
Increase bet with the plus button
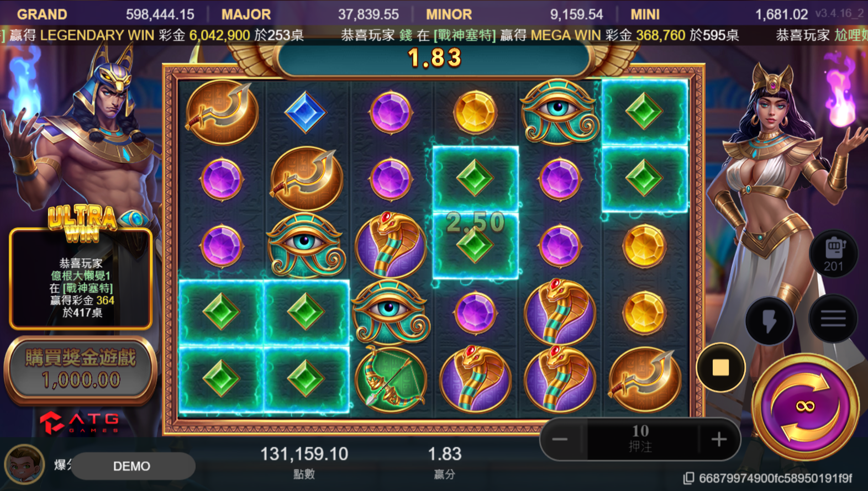click(x=719, y=440)
